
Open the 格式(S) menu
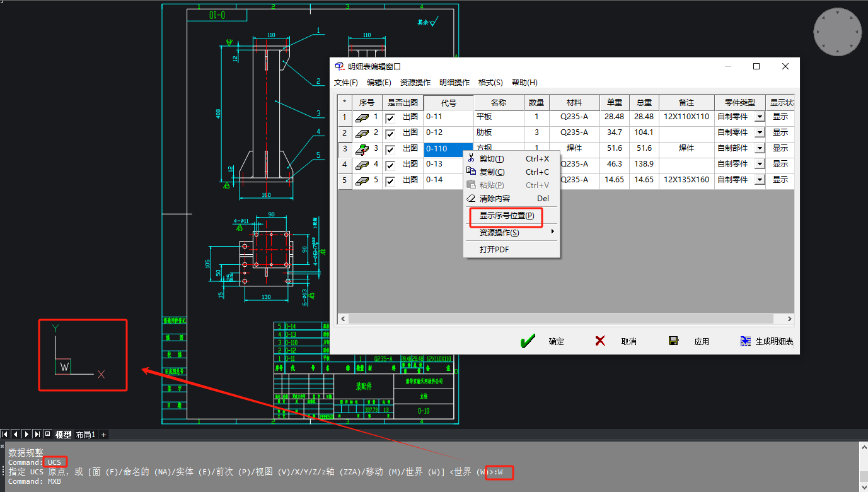coord(490,83)
